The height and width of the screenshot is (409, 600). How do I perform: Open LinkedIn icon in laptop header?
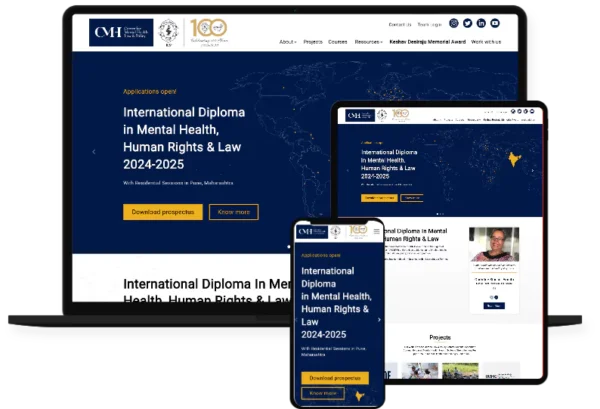tap(481, 23)
